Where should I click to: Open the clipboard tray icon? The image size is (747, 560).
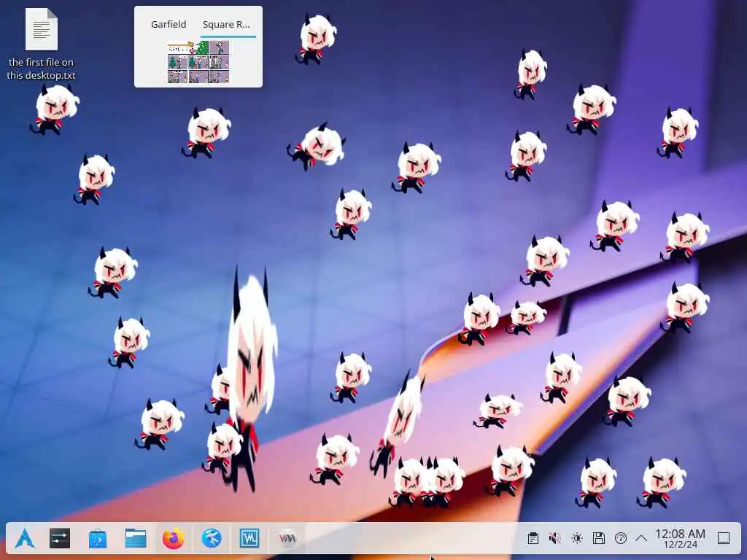(533, 539)
